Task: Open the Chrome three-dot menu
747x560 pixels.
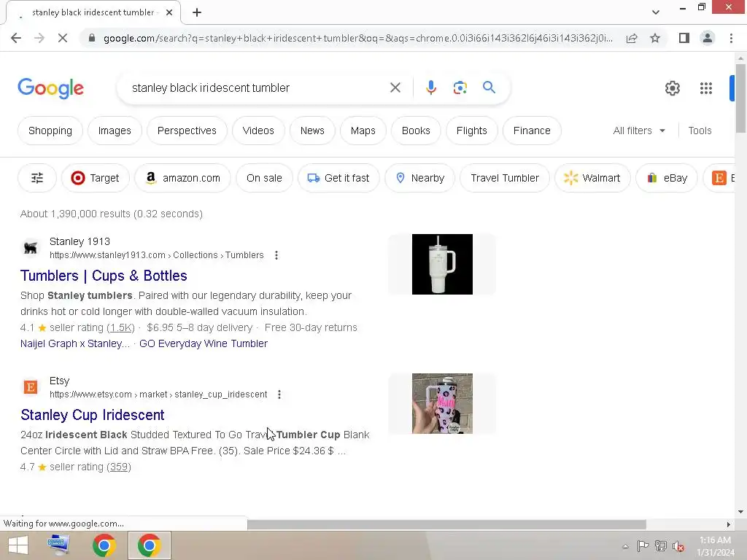Action: click(x=731, y=38)
